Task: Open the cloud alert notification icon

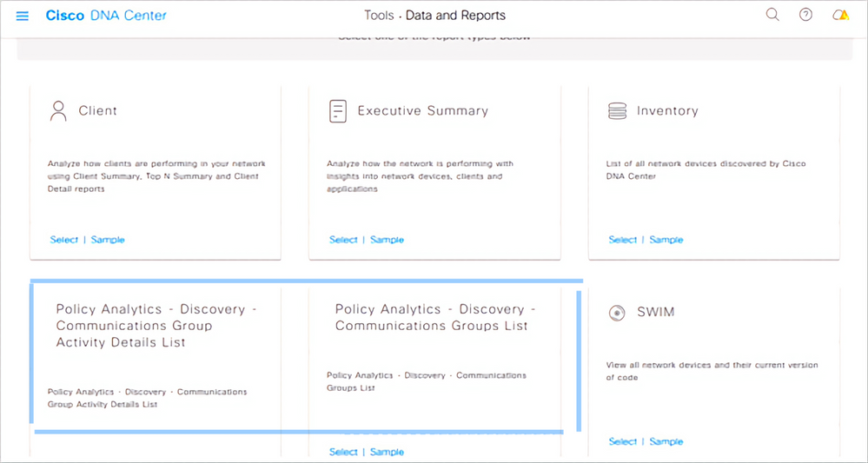Action: (x=841, y=16)
